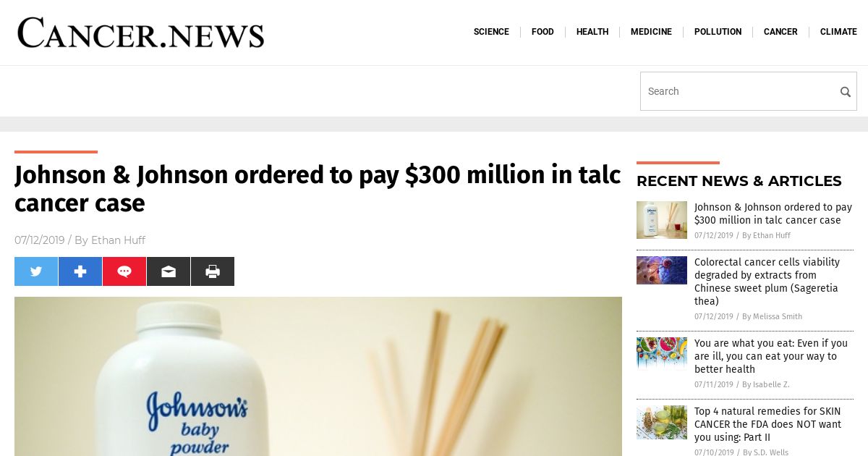
Task: Open the Science menu item
Action: pos(491,32)
